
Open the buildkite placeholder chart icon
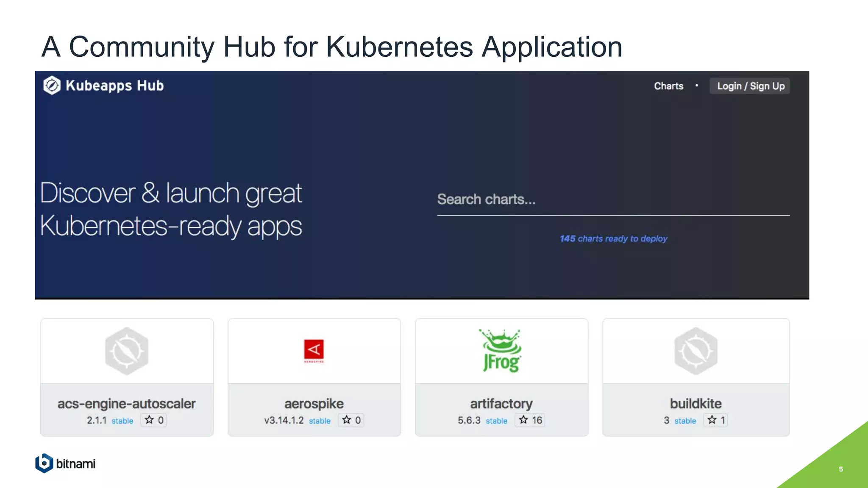[x=696, y=351]
